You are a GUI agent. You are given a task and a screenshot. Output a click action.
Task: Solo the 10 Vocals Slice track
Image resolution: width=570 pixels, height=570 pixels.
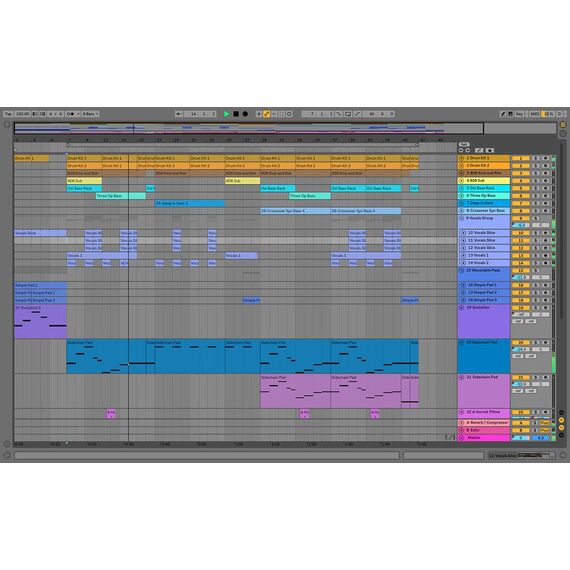point(535,233)
